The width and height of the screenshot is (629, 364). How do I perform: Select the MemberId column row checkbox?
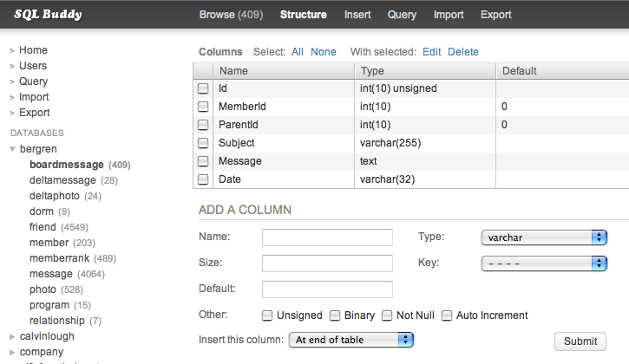(x=203, y=107)
